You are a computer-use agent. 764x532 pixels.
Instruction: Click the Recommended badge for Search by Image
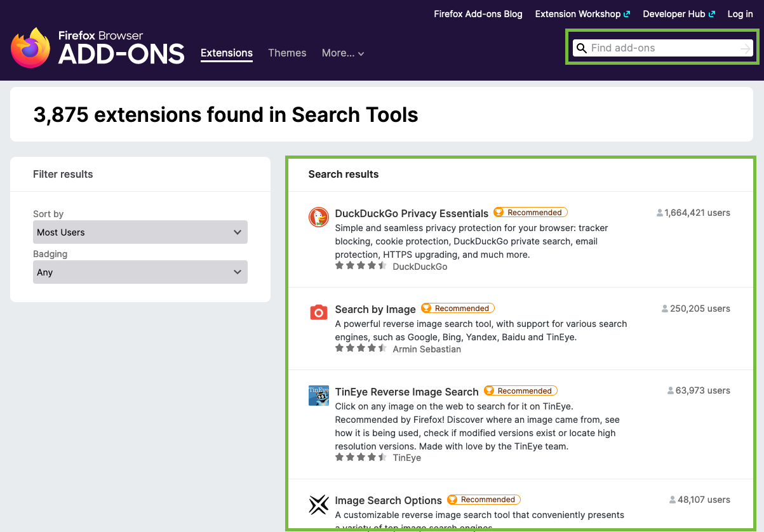[457, 309]
